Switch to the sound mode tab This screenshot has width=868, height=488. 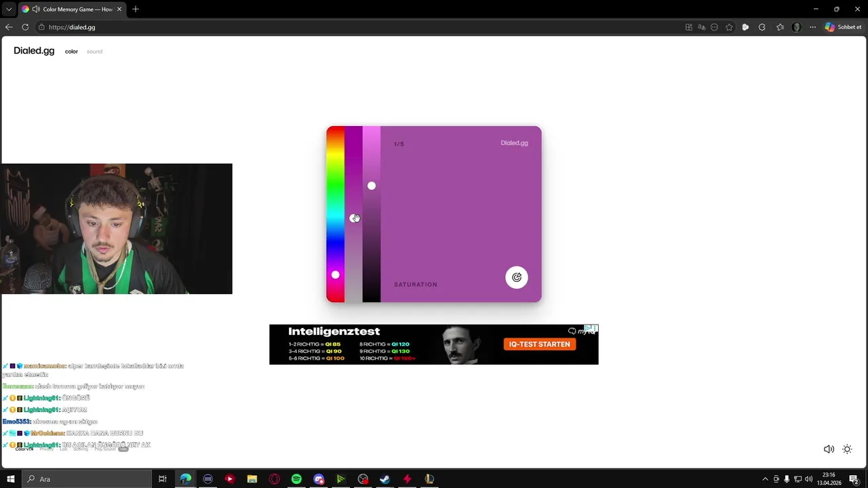coord(94,52)
